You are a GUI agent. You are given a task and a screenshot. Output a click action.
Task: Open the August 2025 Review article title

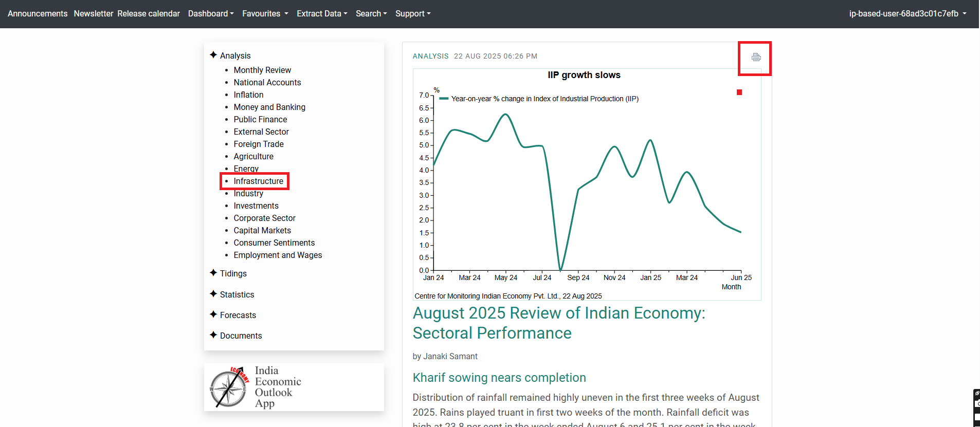tap(559, 323)
